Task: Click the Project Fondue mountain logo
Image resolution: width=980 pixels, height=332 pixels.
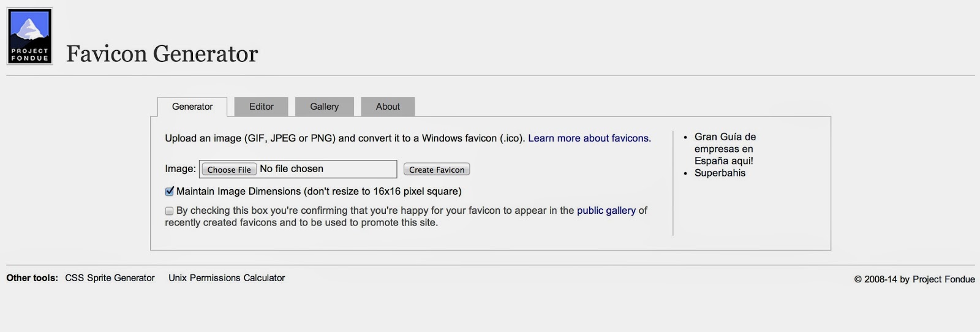Action: click(29, 36)
